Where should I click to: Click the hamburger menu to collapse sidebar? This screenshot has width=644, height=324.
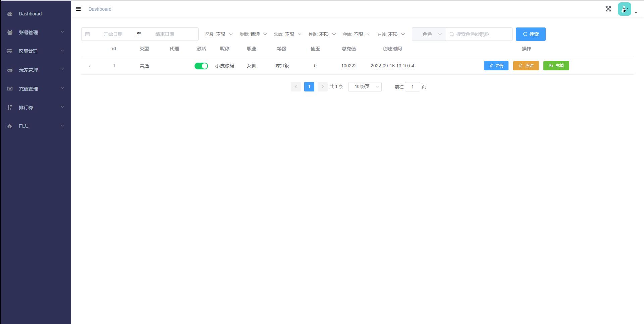[78, 9]
